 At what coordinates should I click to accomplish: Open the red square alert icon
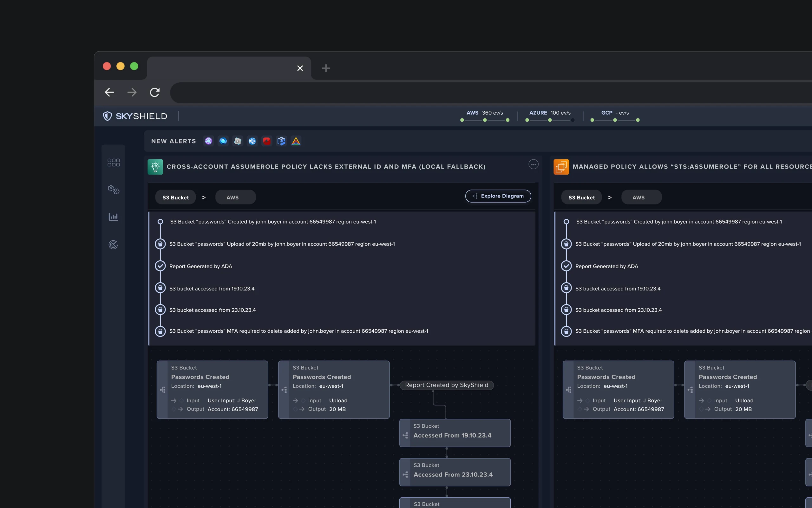[x=267, y=141]
